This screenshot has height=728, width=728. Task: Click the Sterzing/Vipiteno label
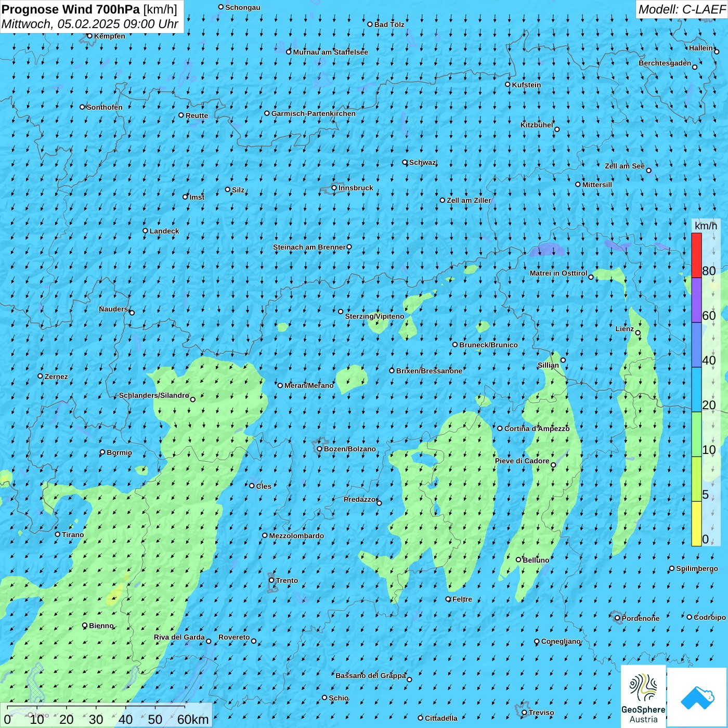pos(374,316)
